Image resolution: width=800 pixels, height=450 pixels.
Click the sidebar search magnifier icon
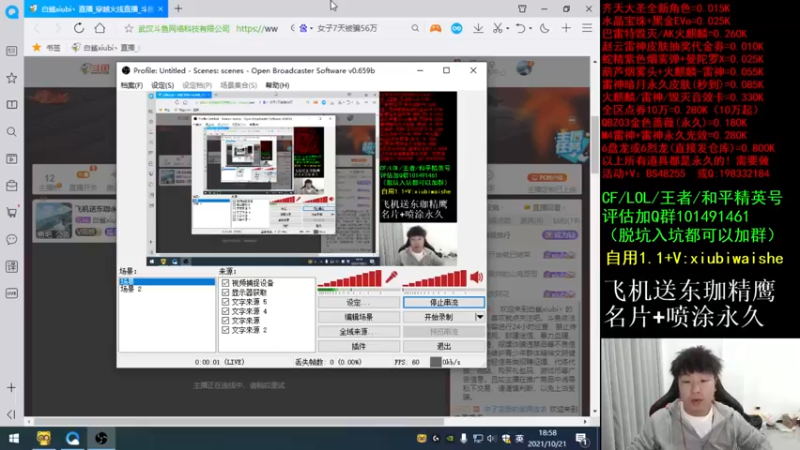[12, 132]
